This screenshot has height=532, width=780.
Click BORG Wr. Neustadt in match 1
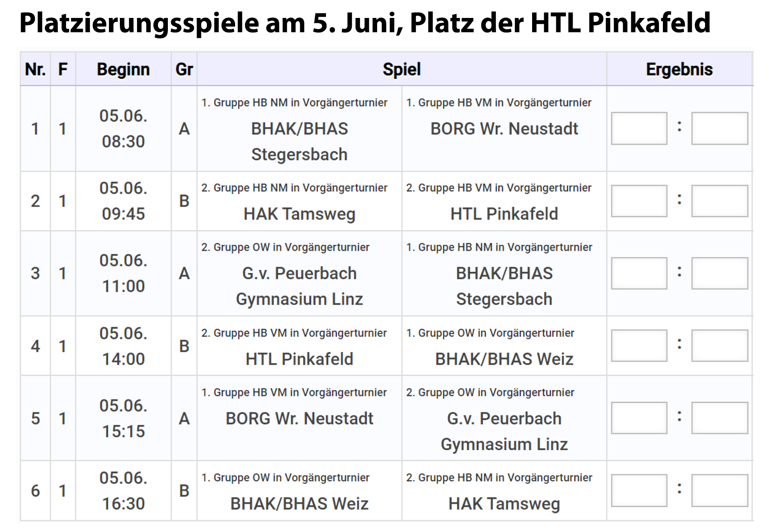tap(504, 129)
